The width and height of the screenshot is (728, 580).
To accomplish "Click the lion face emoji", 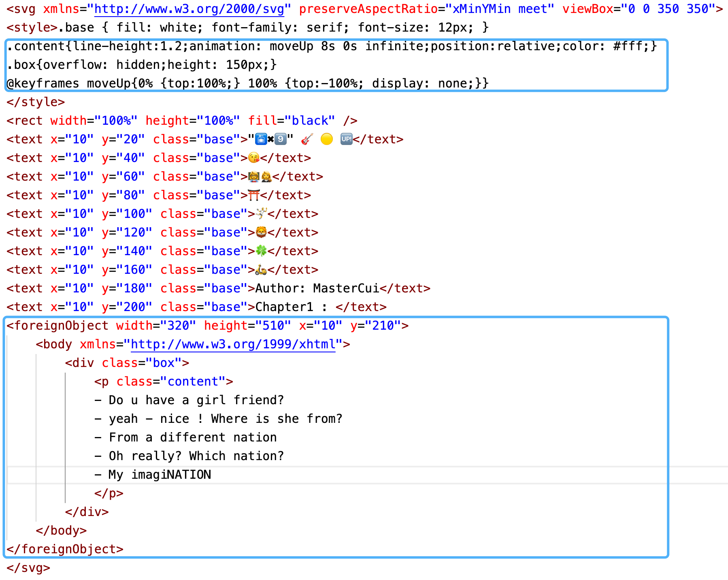I will click(261, 232).
